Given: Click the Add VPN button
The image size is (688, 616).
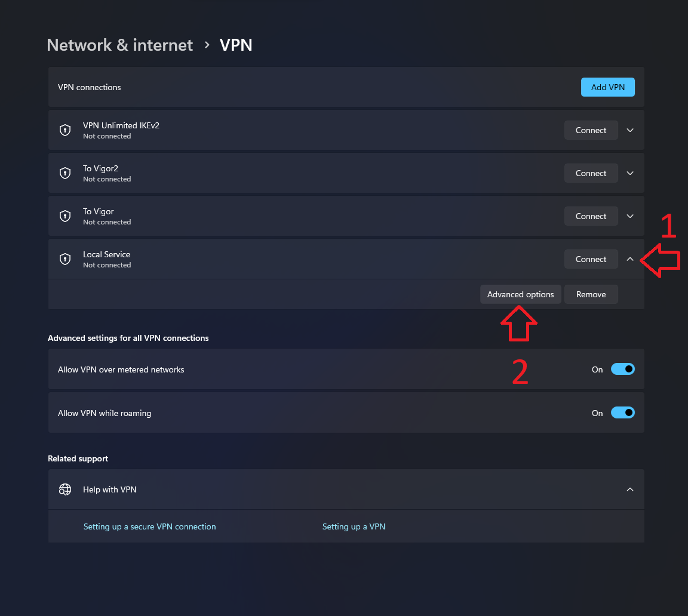Looking at the screenshot, I should tap(607, 87).
